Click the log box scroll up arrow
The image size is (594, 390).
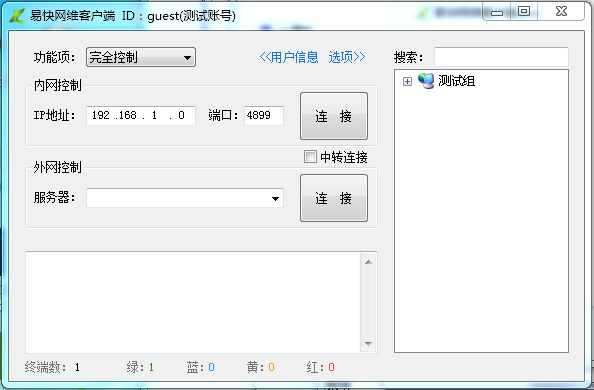[368, 262]
